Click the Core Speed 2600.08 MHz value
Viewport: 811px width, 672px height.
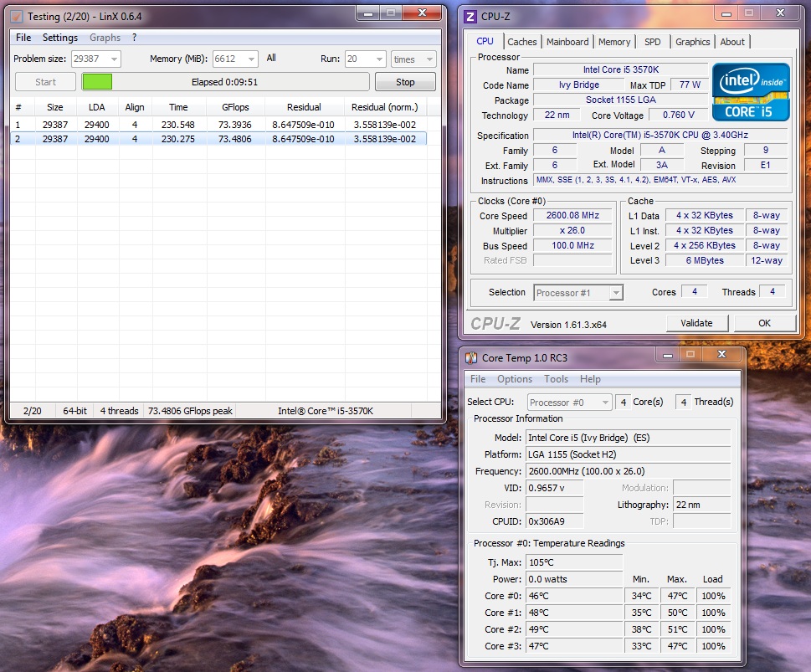(572, 215)
